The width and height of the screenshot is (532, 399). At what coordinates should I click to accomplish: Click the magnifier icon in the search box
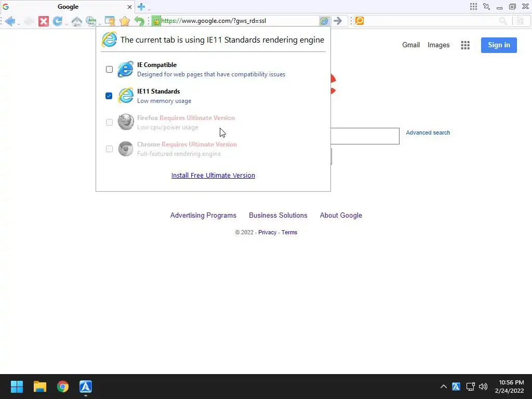pos(503,21)
